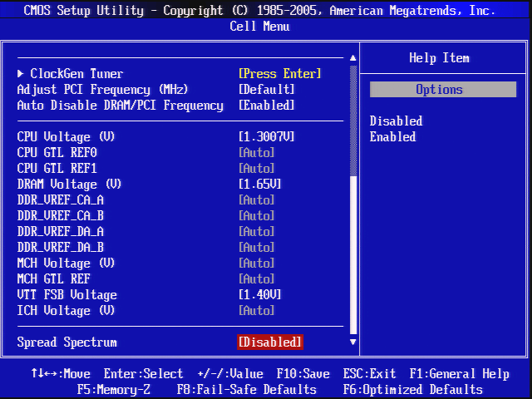Click the white scrollbar thumb
The image size is (532, 399).
point(353,255)
